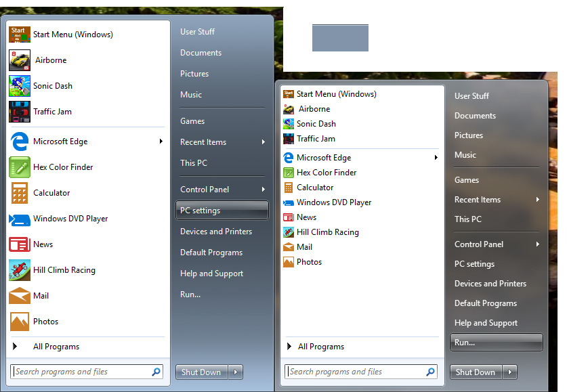Click search programs field in large-icon menu
The width and height of the screenshot is (567, 392).
point(80,372)
